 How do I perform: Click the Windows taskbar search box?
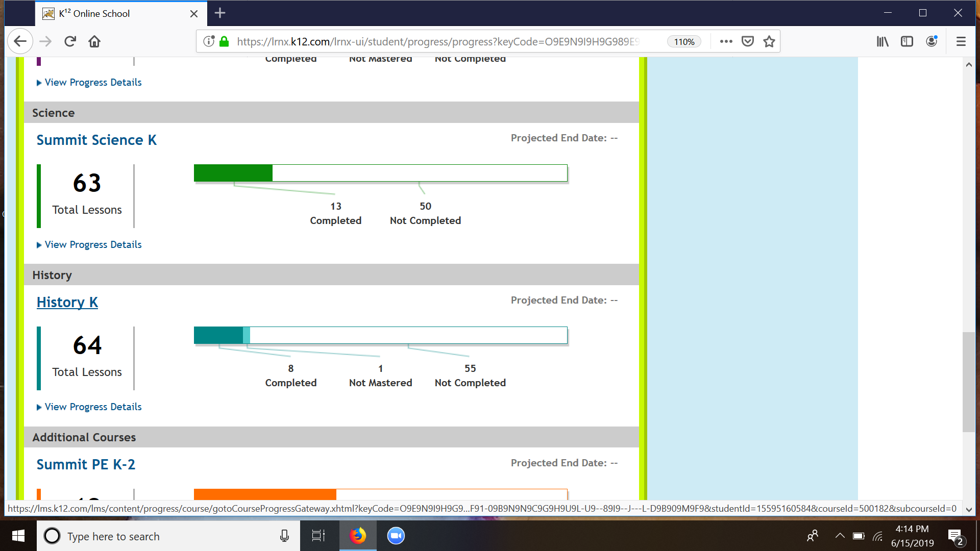click(x=168, y=536)
